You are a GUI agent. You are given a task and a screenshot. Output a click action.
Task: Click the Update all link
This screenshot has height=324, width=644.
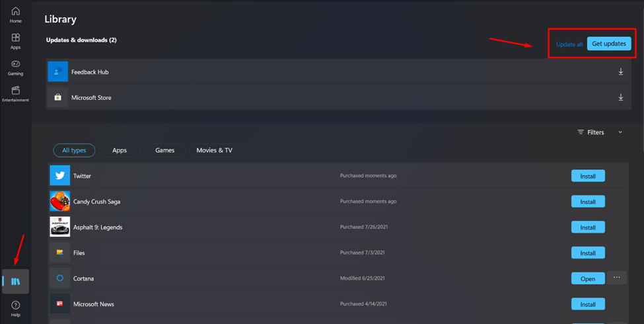click(569, 44)
